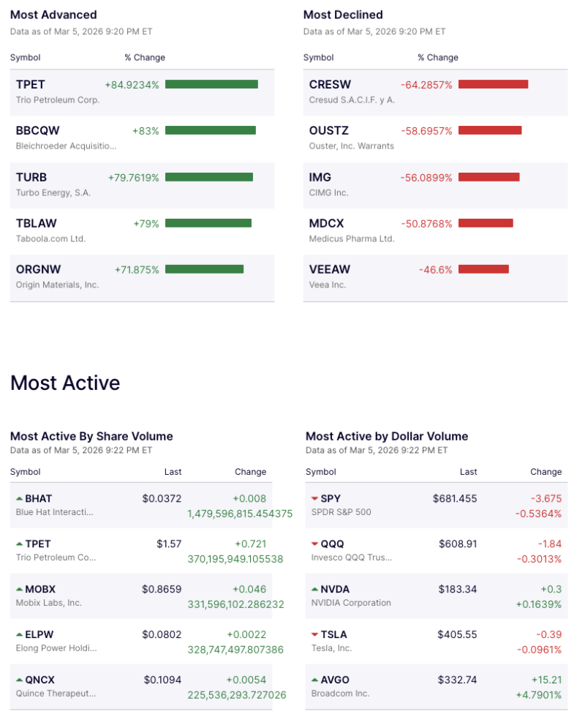Open the OUSTZ warrants symbol
The image size is (585, 728).
click(x=331, y=130)
